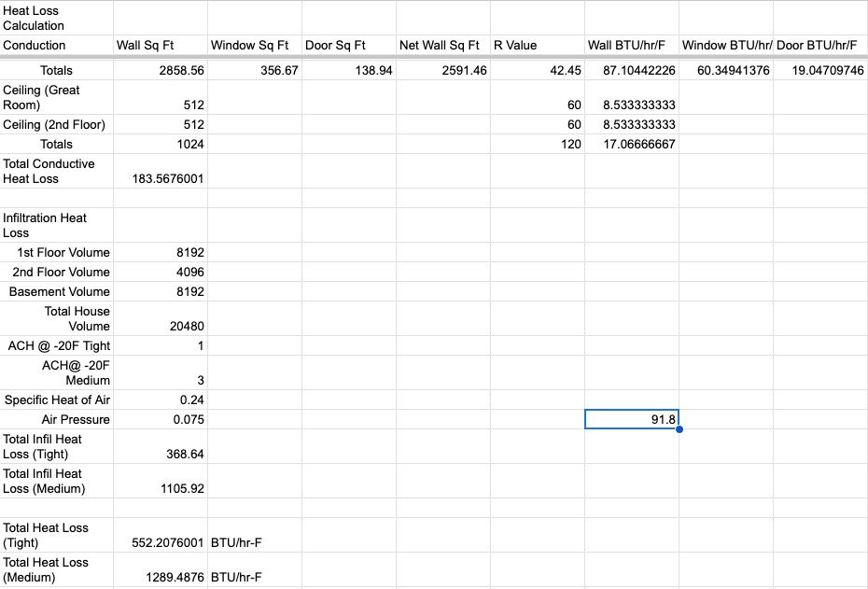Select the selected cell containing 91.8

632,419
